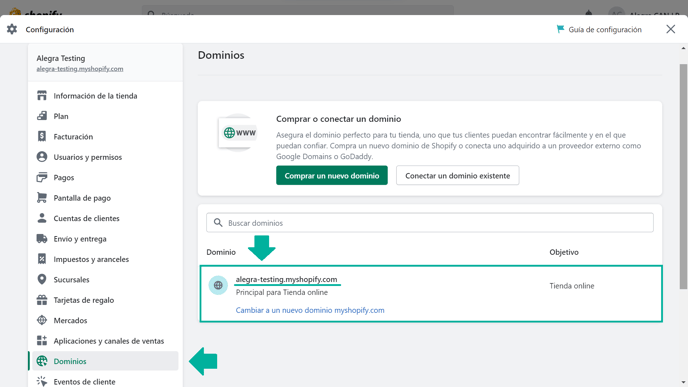Click the Facturación billing icon
688x387 pixels.
[42, 136]
